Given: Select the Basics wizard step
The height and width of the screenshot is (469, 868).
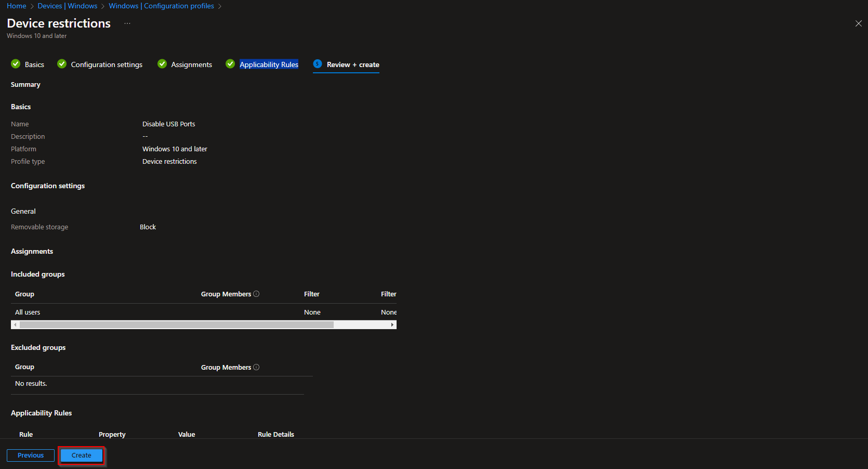Looking at the screenshot, I should tap(34, 64).
